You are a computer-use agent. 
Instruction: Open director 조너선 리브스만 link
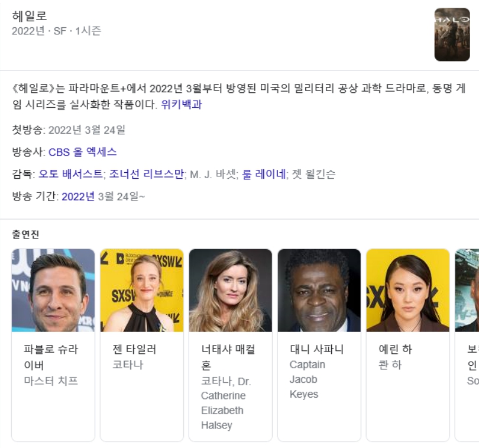(x=146, y=174)
